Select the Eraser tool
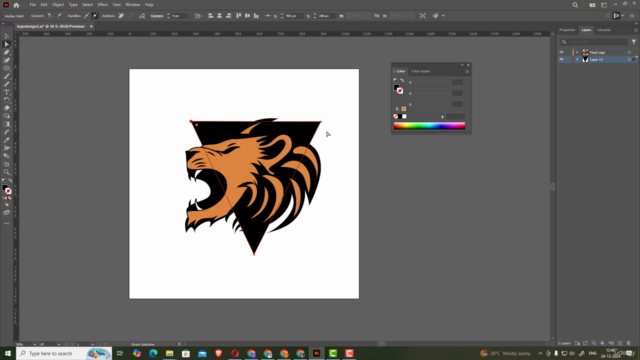This screenshot has height=360, width=640. (x=7, y=108)
